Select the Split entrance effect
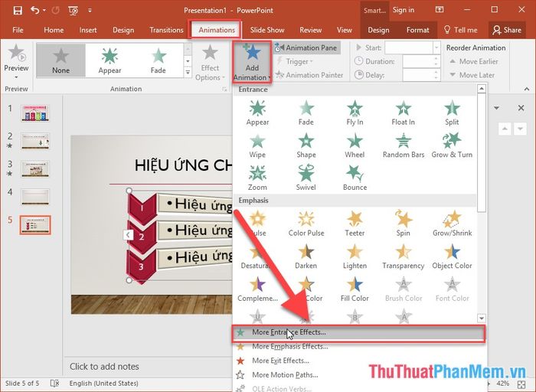Screen dimensions: 536x392 point(452,113)
